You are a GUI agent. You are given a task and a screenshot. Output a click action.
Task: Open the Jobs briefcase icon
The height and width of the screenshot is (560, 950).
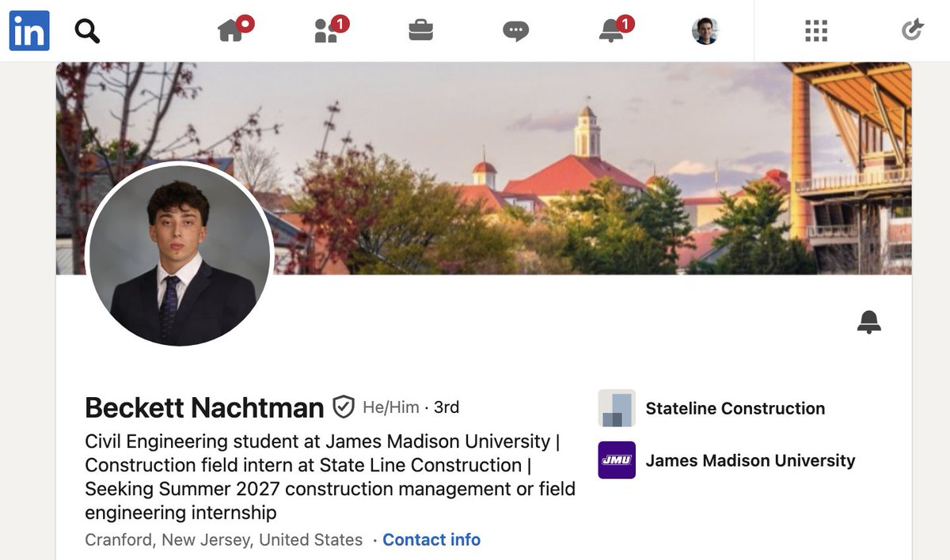pyautogui.click(x=420, y=31)
